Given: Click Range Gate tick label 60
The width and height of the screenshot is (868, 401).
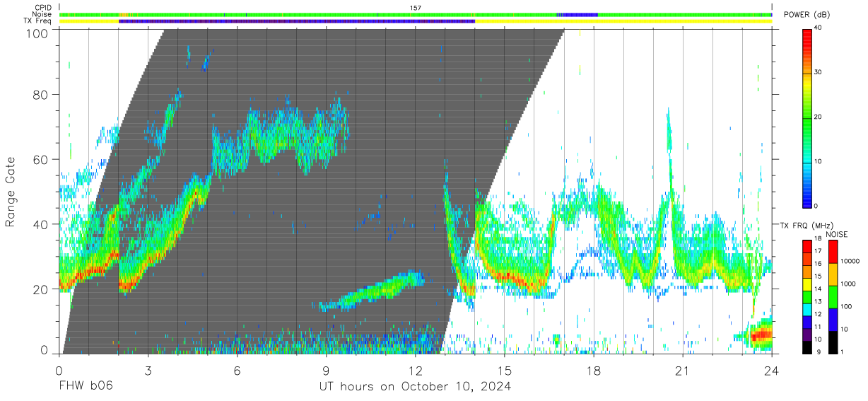Looking at the screenshot, I should (41, 159).
